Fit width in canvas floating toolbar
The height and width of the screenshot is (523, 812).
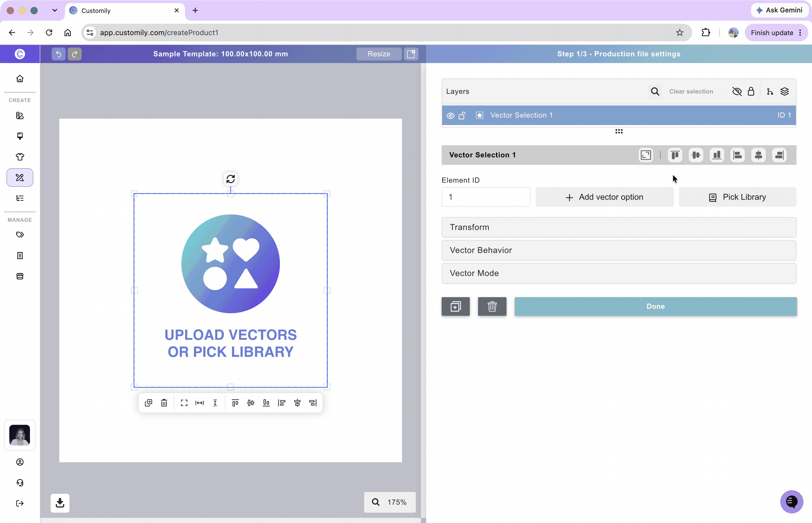(x=200, y=403)
